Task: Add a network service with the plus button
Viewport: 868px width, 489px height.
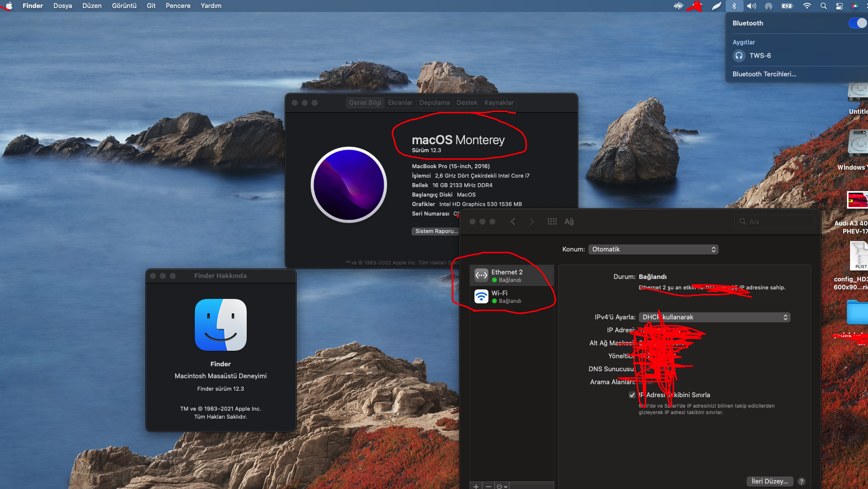Action: coord(476,486)
